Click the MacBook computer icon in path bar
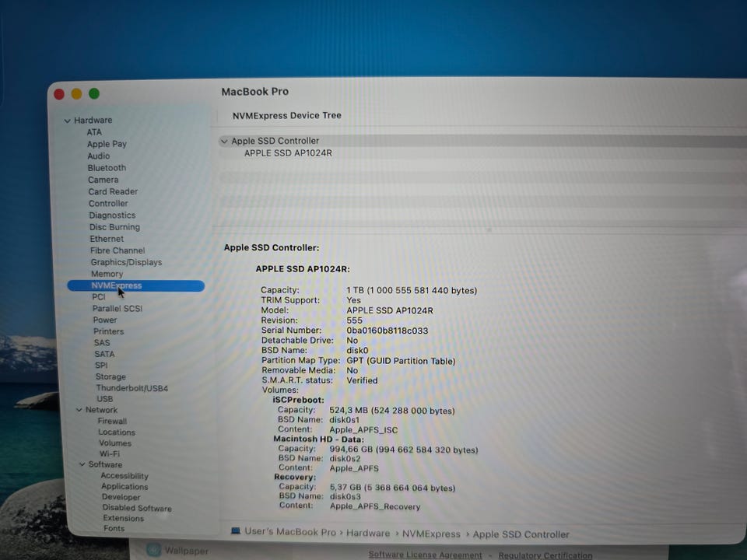Image resolution: width=747 pixels, height=560 pixels. click(235, 531)
